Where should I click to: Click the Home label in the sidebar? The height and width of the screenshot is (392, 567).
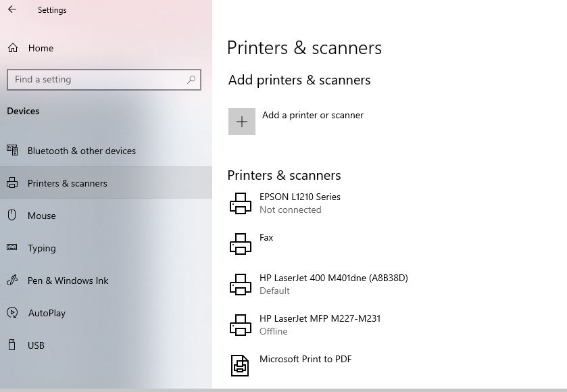pyautogui.click(x=41, y=48)
